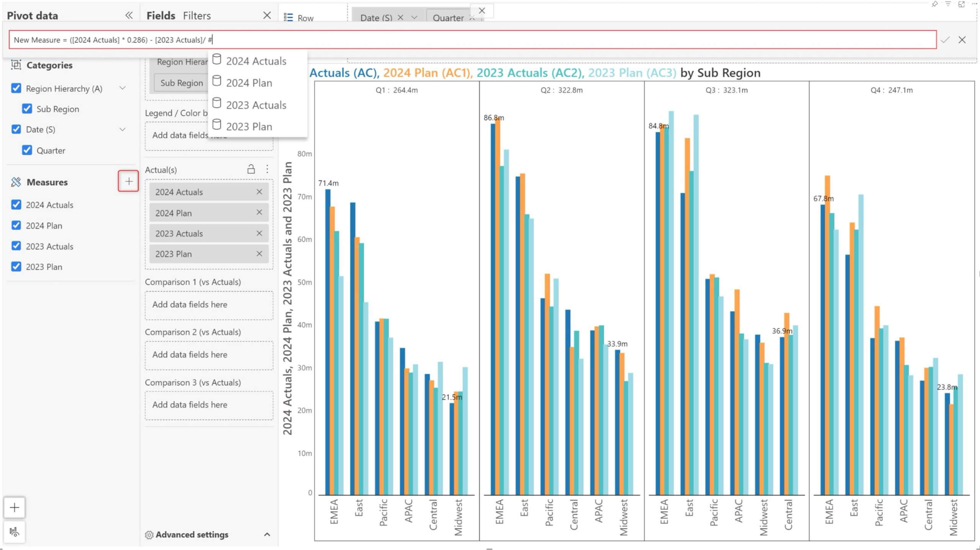Image resolution: width=980 pixels, height=550 pixels.
Task: Open Actual(s) three-dot options menu
Action: pyautogui.click(x=267, y=169)
